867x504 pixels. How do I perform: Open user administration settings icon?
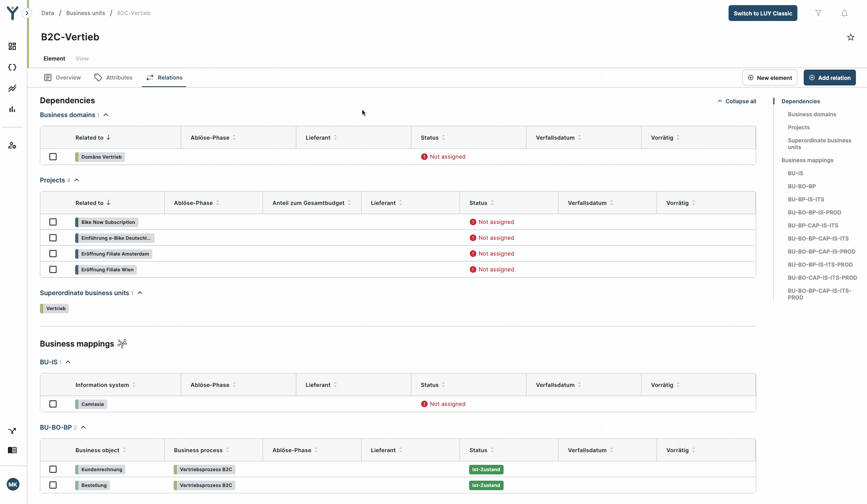tap(12, 145)
